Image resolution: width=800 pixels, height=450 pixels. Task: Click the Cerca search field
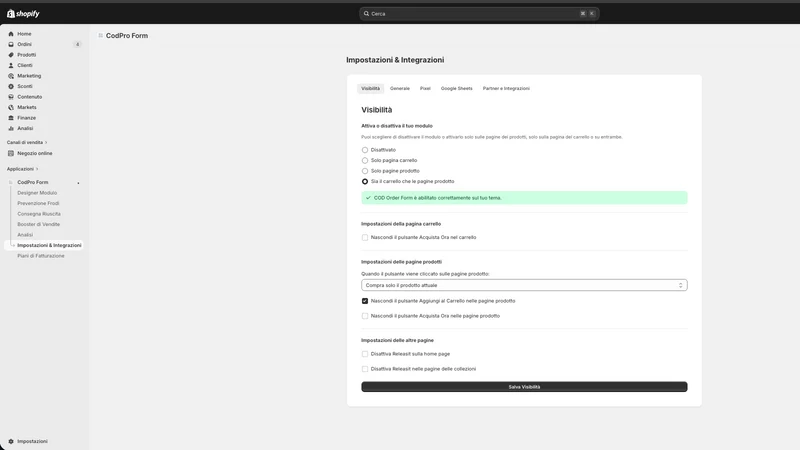click(479, 14)
